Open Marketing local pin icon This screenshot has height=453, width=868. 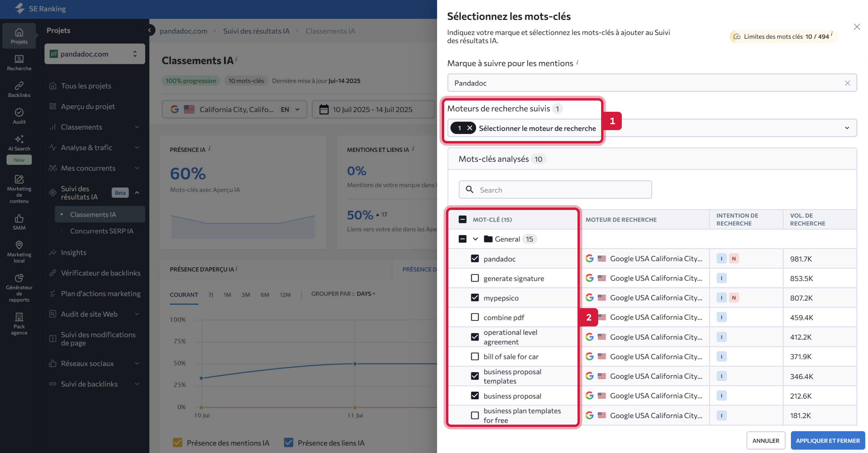click(19, 245)
